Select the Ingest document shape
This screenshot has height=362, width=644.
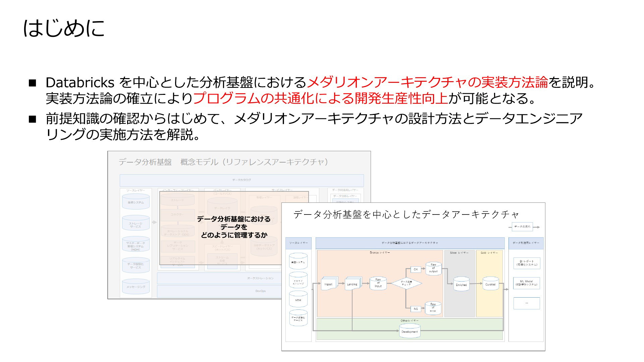tap(329, 284)
